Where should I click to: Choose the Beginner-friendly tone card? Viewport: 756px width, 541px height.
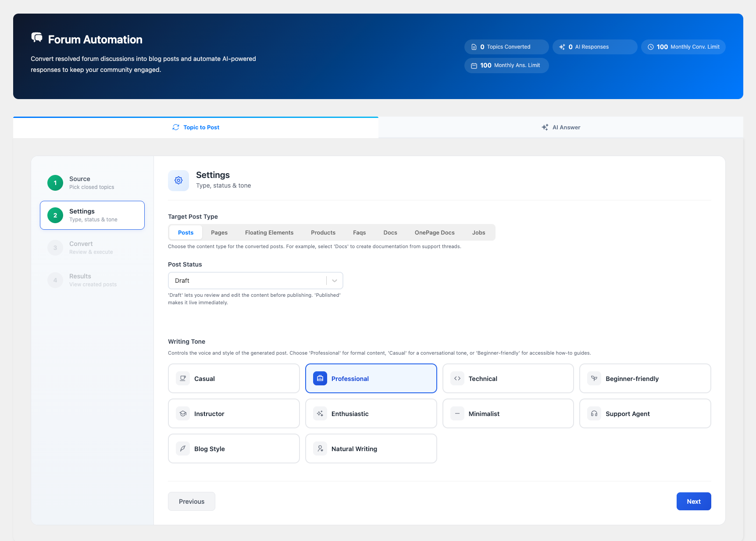pos(645,378)
